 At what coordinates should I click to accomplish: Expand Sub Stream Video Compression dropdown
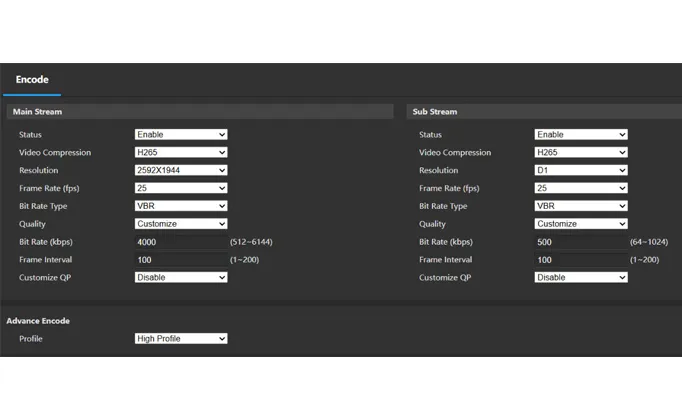581,152
